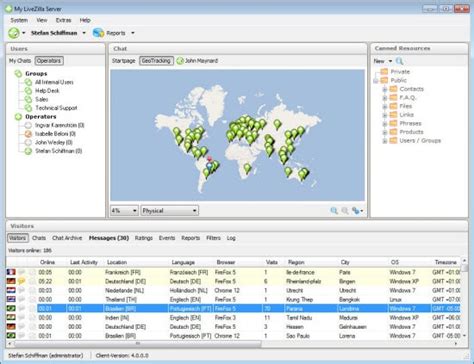Open the System menu
The height and width of the screenshot is (364, 474).
pos(19,20)
